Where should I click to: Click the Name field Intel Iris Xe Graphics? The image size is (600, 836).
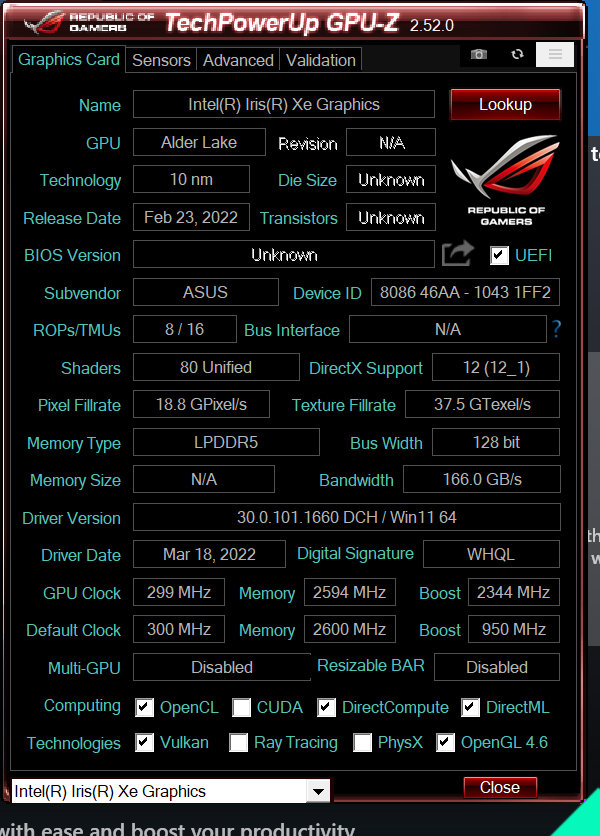284,104
